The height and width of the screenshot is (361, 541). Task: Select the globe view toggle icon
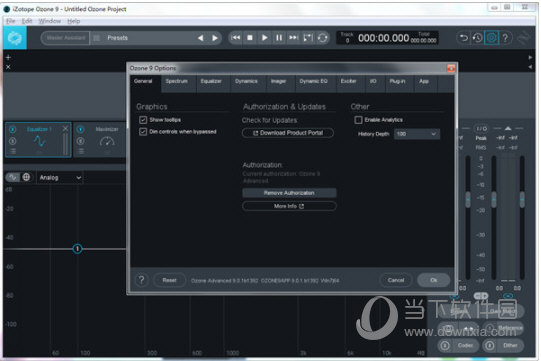coord(26,177)
